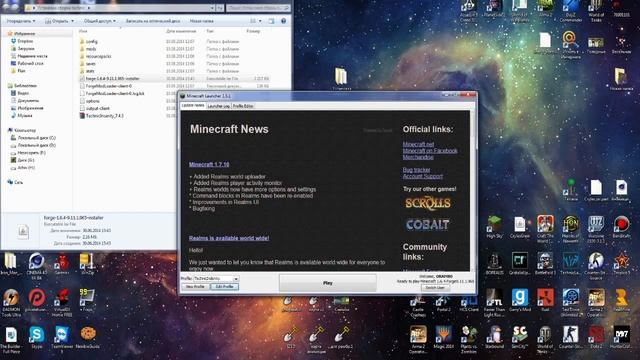Launch the DayZ Commander desktop icon
This screenshot has width=640, height=360.
click(571, 11)
